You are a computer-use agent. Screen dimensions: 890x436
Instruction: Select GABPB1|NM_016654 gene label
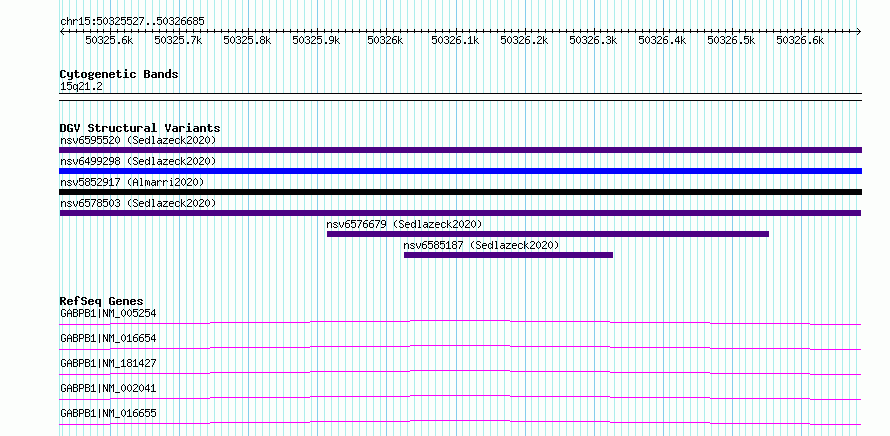click(108, 338)
